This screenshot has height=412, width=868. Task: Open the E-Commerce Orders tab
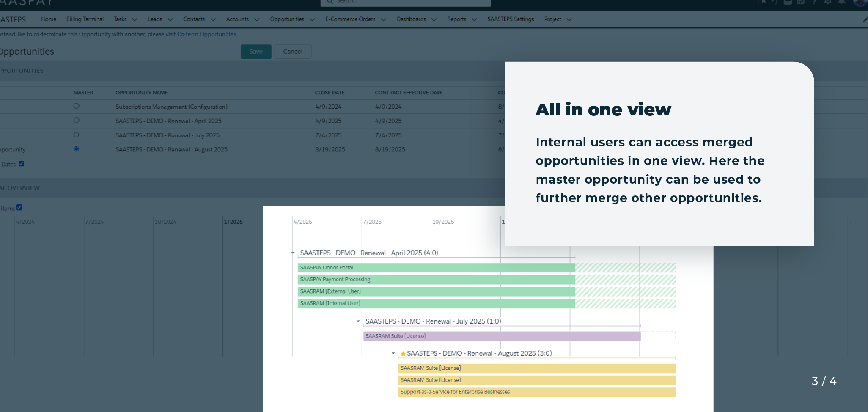tap(350, 19)
